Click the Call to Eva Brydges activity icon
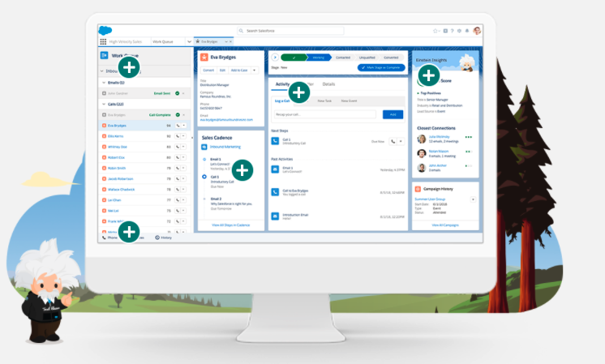605x364 pixels. [x=275, y=191]
